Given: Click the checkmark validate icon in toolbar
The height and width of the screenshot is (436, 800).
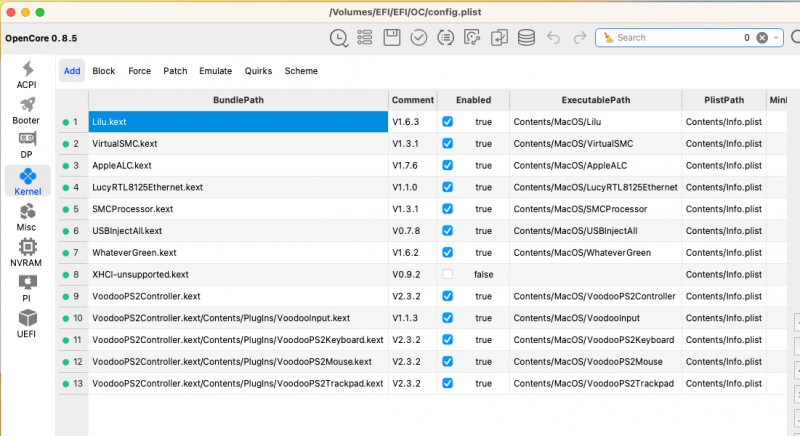Looking at the screenshot, I should click(419, 38).
